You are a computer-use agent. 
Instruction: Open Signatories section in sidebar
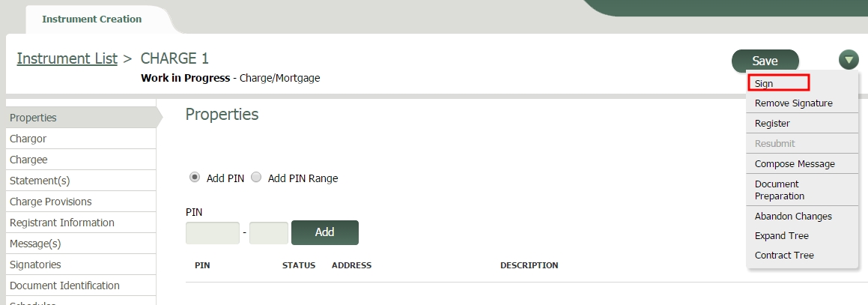81,265
